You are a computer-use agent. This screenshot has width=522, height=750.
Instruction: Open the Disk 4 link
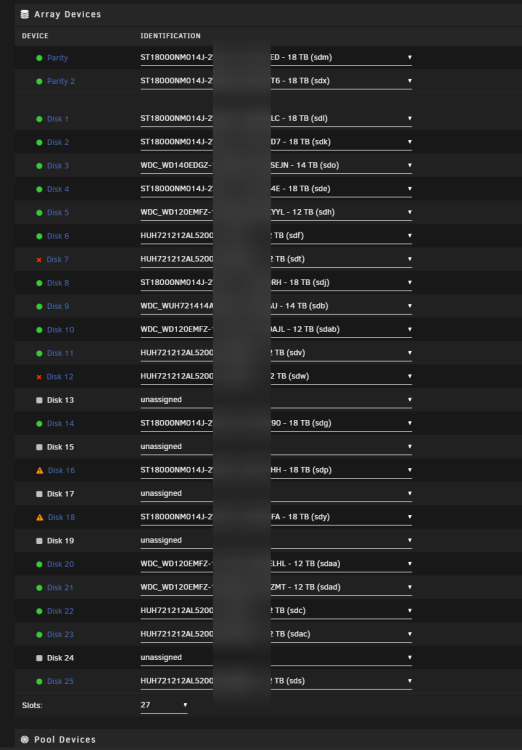[58, 189]
